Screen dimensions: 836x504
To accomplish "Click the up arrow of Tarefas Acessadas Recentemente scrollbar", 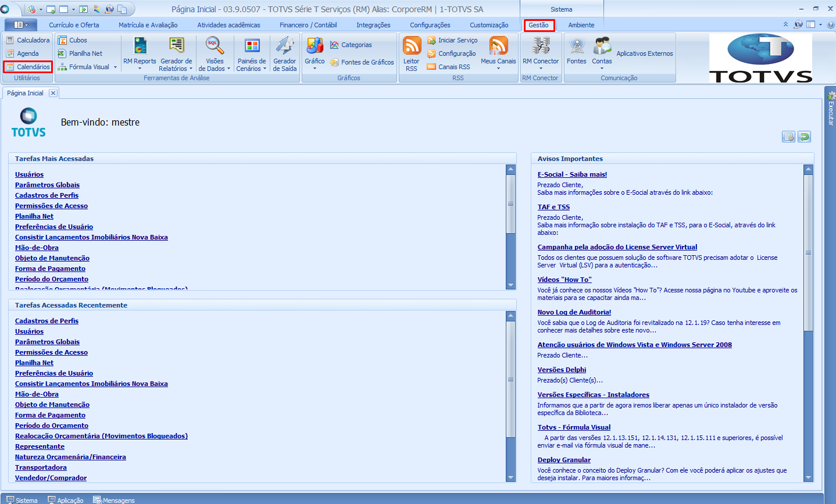I will pyautogui.click(x=511, y=316).
